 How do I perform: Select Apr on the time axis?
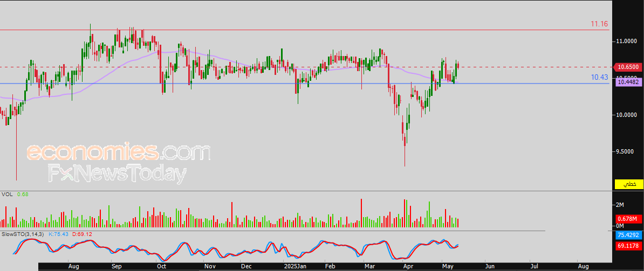click(408, 267)
